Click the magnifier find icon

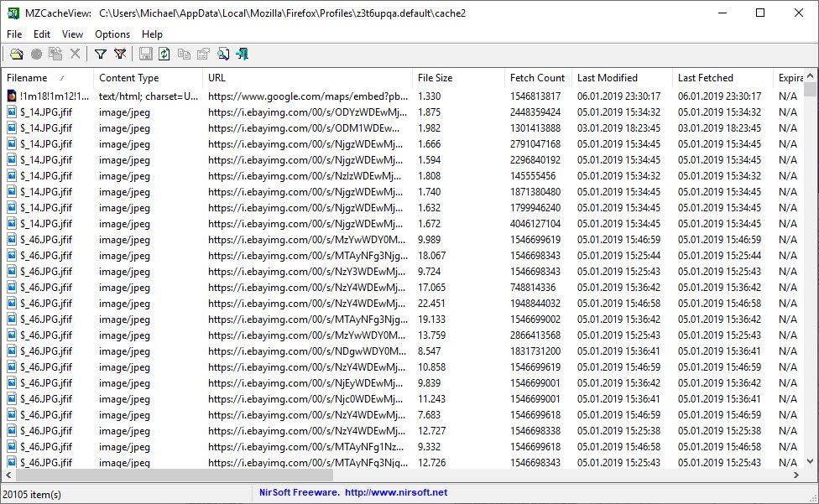click(223, 54)
